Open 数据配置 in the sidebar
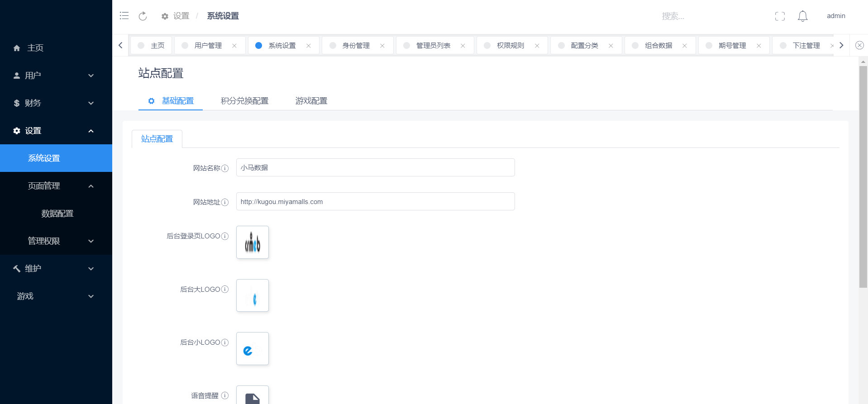868x404 pixels. click(57, 214)
